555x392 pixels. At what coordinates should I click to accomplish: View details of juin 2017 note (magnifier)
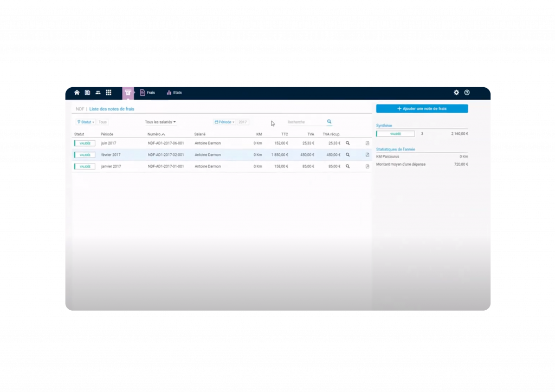[x=348, y=143]
